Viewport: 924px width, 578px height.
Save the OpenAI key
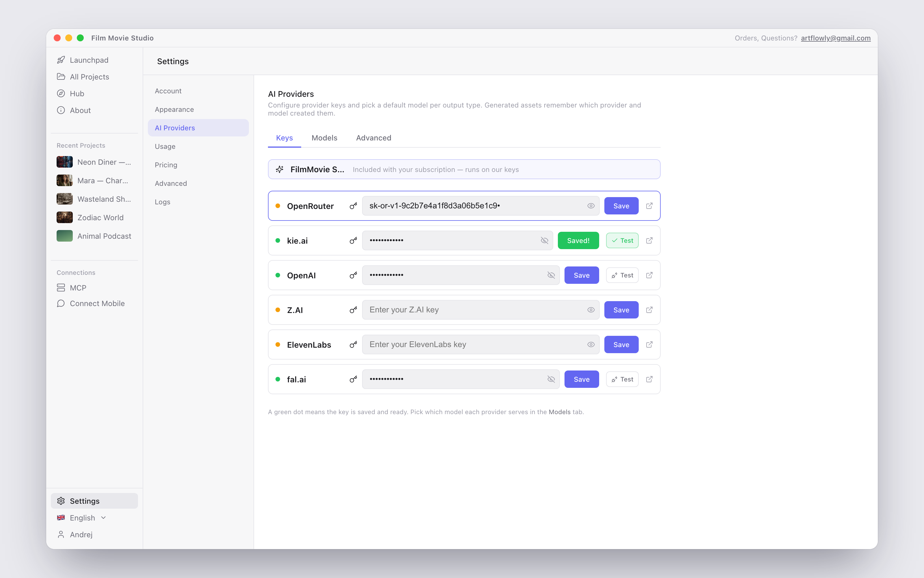[x=582, y=275]
